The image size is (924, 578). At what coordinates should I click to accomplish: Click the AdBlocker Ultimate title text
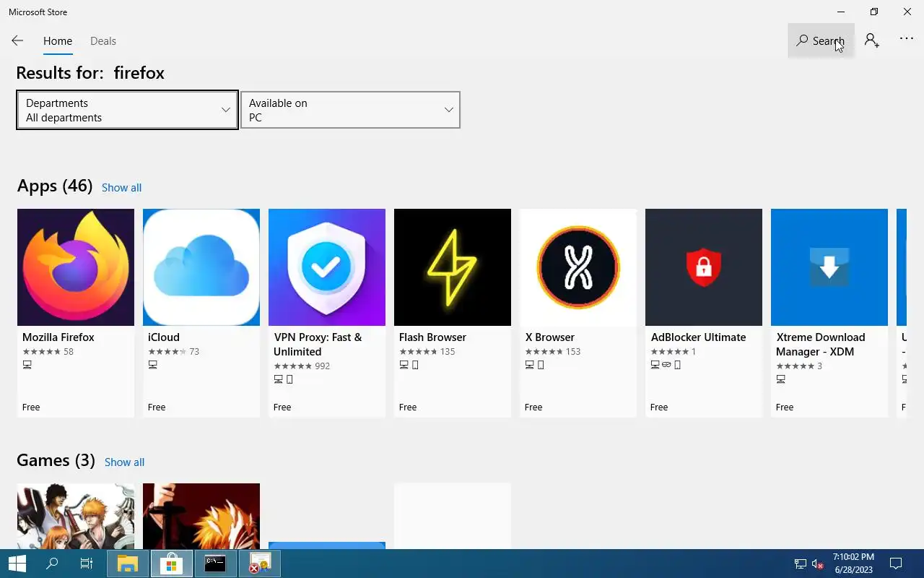(x=698, y=337)
